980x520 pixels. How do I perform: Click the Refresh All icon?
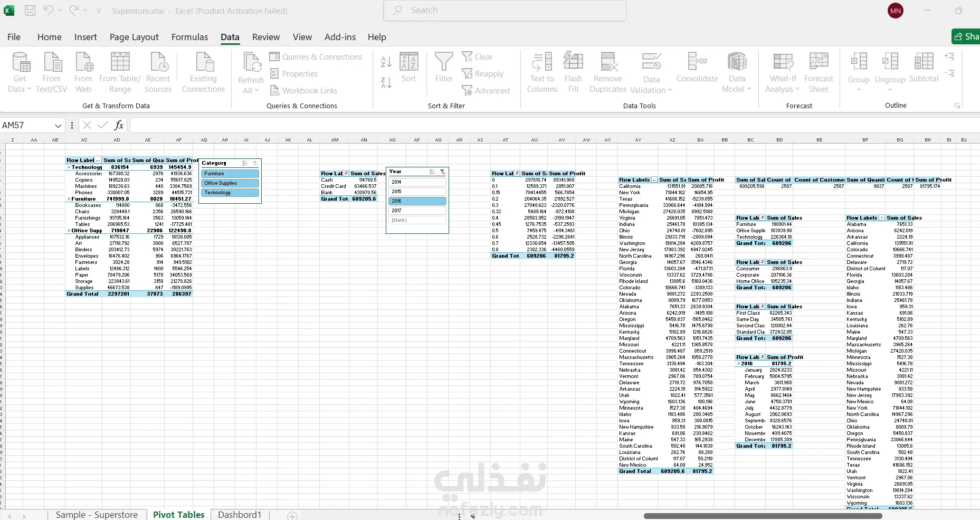(251, 63)
